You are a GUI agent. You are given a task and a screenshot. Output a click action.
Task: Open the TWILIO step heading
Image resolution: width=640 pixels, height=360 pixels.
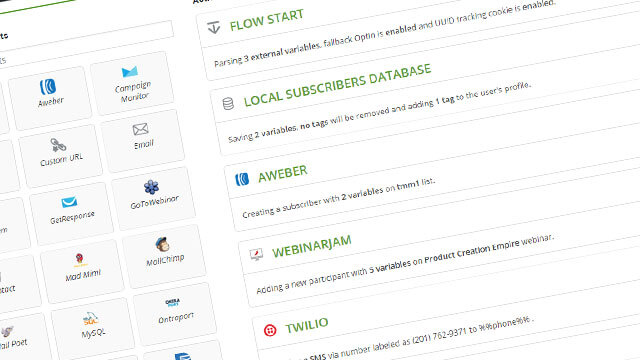pyautogui.click(x=307, y=326)
